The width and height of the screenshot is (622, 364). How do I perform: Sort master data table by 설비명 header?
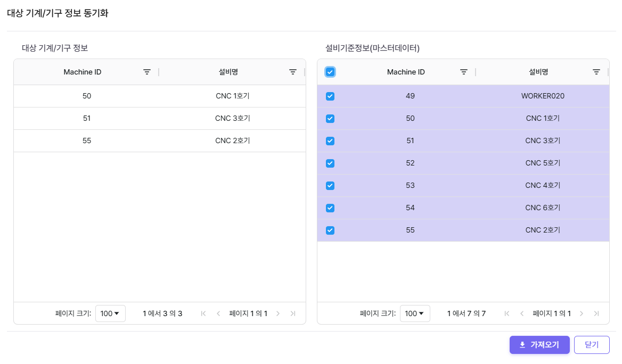click(x=538, y=72)
